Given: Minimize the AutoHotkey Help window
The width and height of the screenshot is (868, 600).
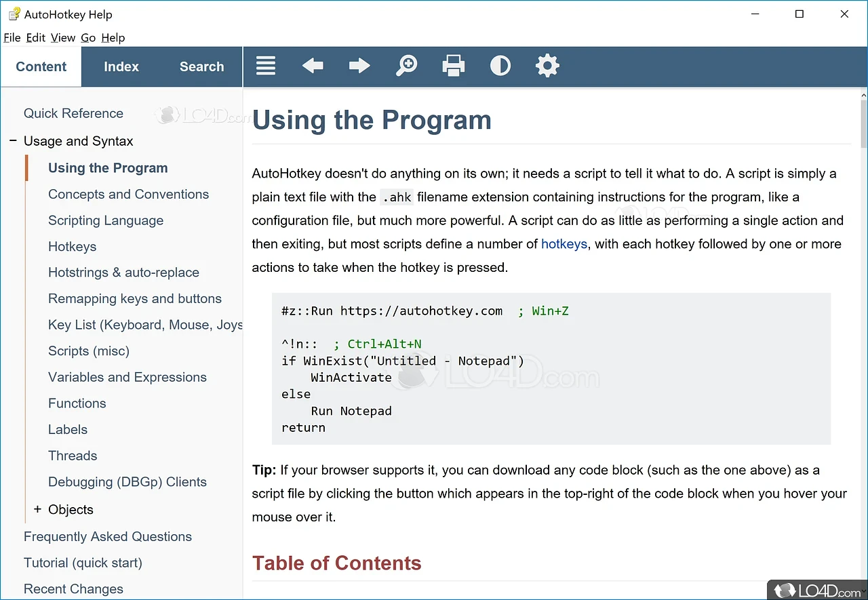Looking at the screenshot, I should point(755,14).
